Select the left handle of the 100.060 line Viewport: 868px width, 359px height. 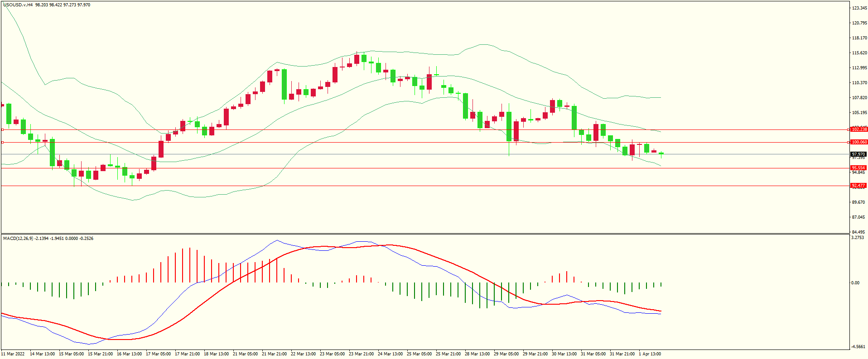pyautogui.click(x=2, y=142)
